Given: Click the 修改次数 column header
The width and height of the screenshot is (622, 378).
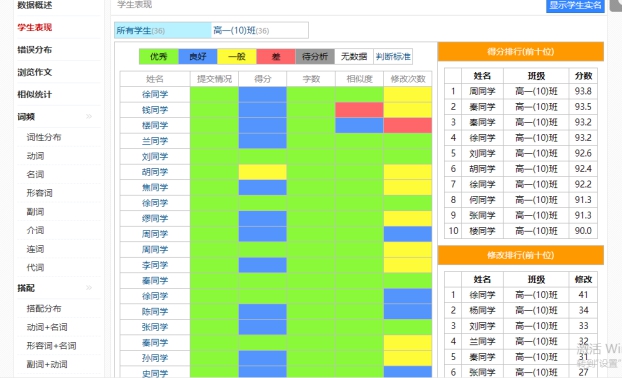Looking at the screenshot, I should click(x=408, y=79).
